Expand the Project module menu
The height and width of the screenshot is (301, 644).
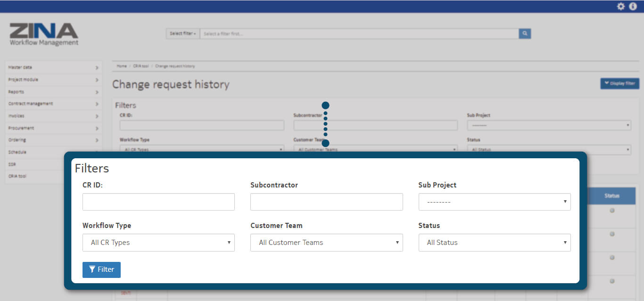click(x=53, y=80)
